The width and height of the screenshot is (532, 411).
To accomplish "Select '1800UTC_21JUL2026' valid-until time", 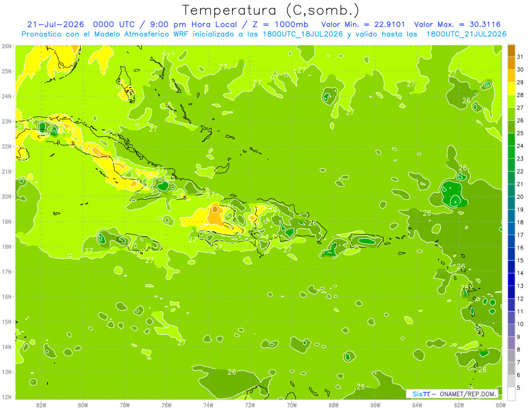I will (466, 34).
